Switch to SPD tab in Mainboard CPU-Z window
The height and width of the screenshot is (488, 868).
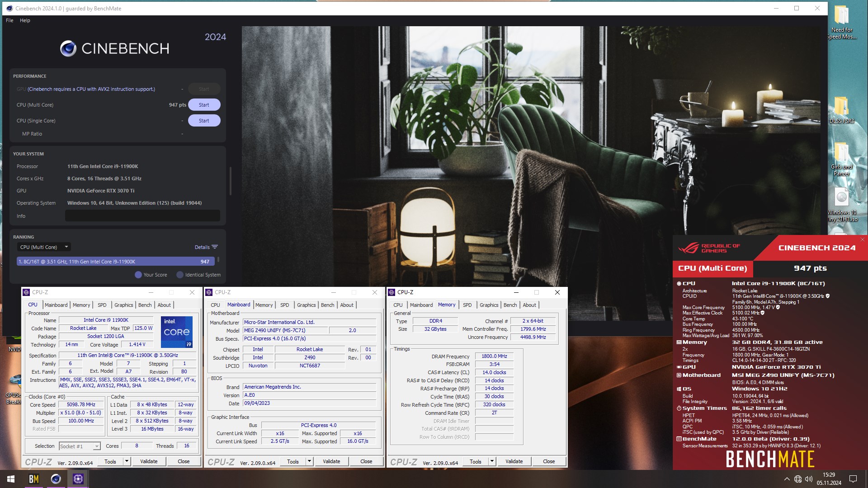pos(284,305)
